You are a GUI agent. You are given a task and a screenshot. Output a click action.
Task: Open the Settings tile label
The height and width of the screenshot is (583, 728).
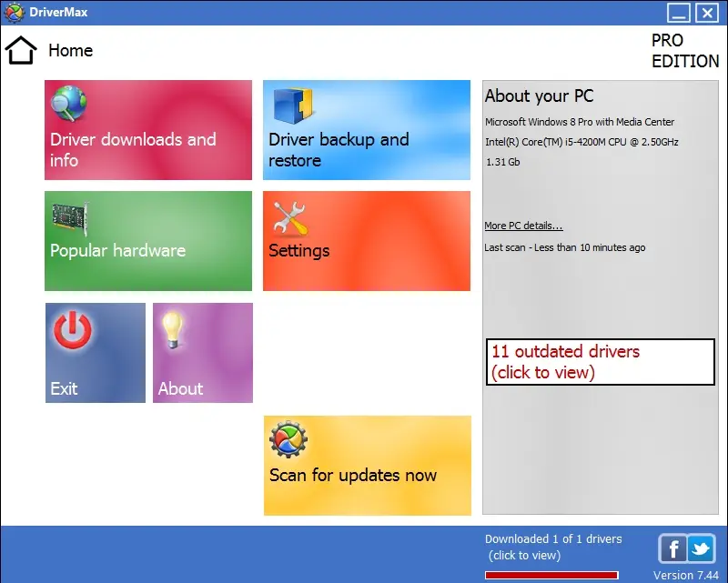click(x=299, y=250)
